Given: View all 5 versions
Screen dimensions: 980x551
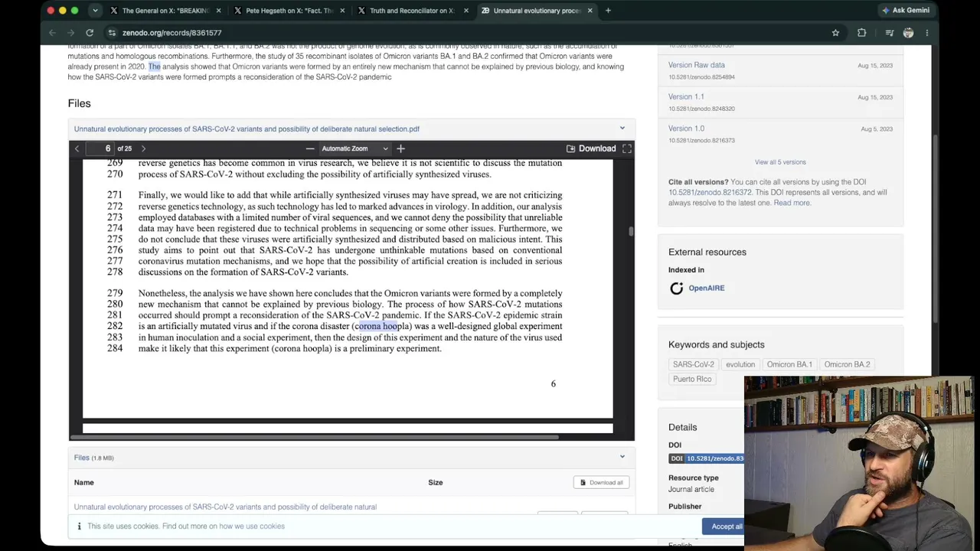Looking at the screenshot, I should [780, 162].
